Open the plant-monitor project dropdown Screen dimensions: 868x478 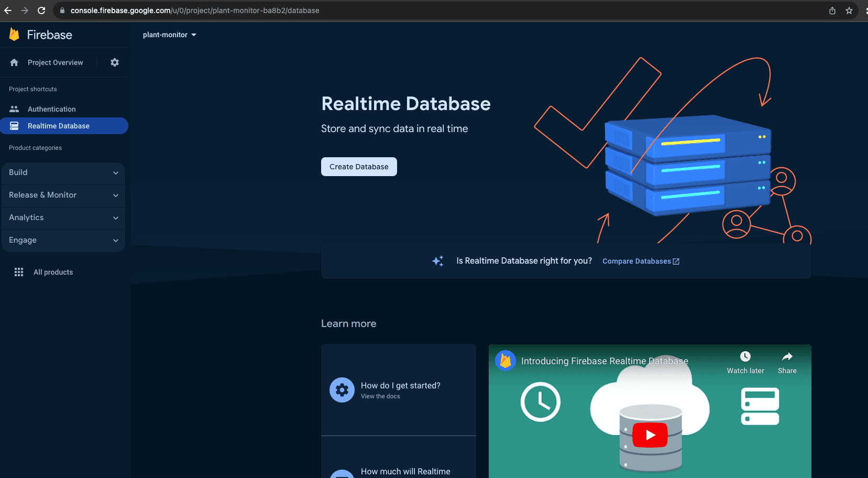coord(170,35)
